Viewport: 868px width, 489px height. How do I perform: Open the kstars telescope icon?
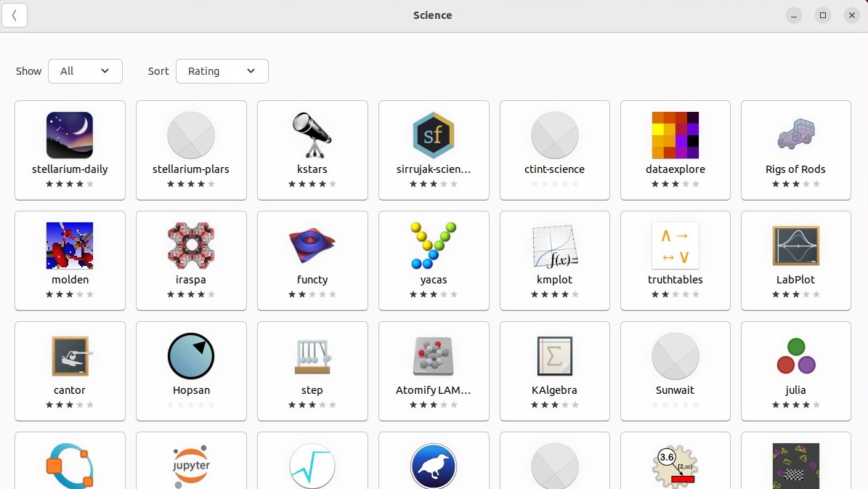312,135
